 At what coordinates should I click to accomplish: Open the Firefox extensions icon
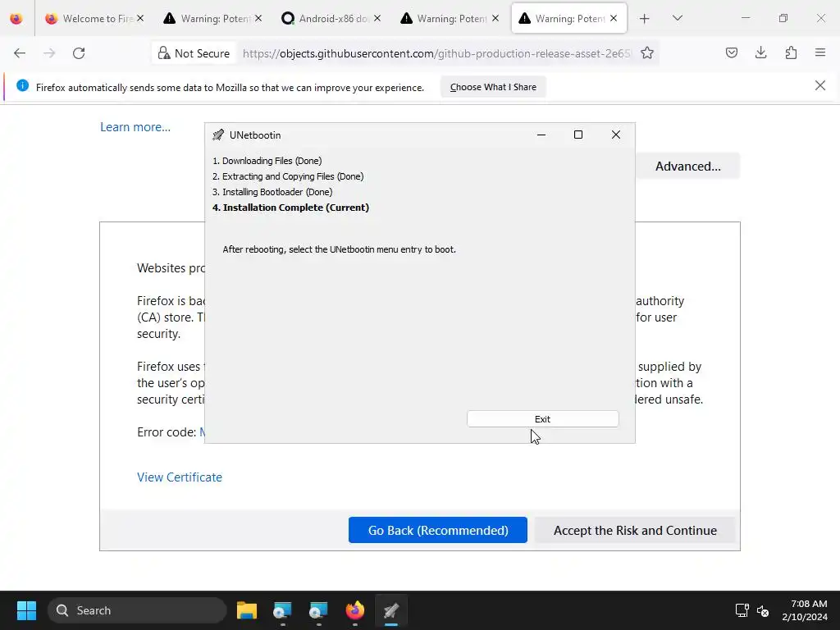[791, 52]
